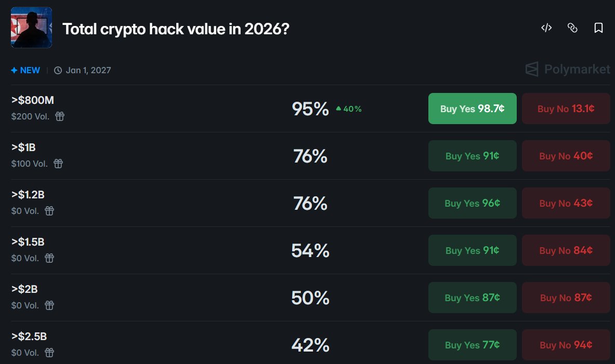Buy No at 13.1¢ for >$800M

(566, 109)
